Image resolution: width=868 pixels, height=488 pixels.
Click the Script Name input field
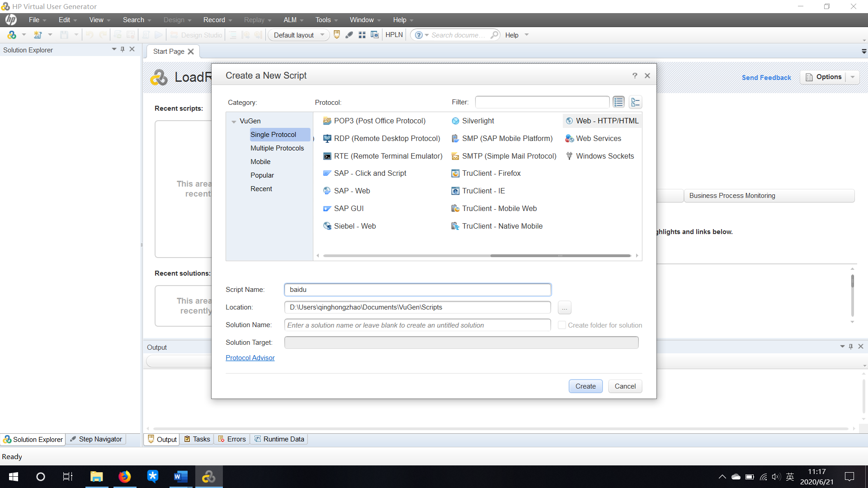coord(417,289)
